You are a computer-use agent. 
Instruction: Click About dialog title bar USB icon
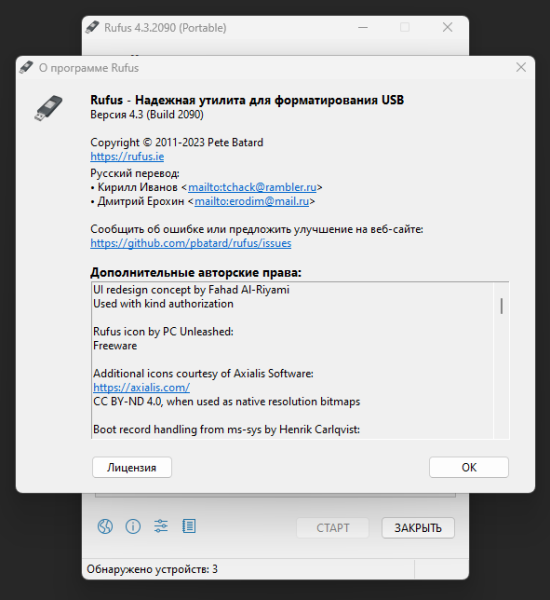(26, 67)
